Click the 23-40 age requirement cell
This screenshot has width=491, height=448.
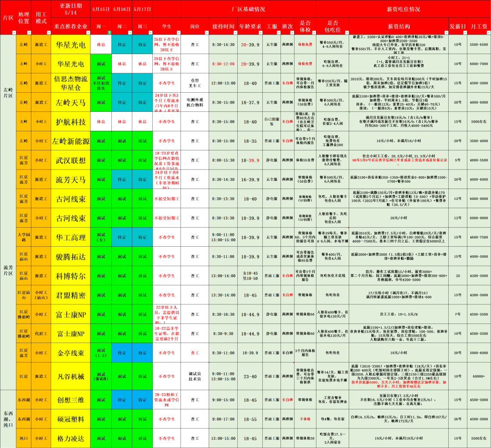point(250,376)
